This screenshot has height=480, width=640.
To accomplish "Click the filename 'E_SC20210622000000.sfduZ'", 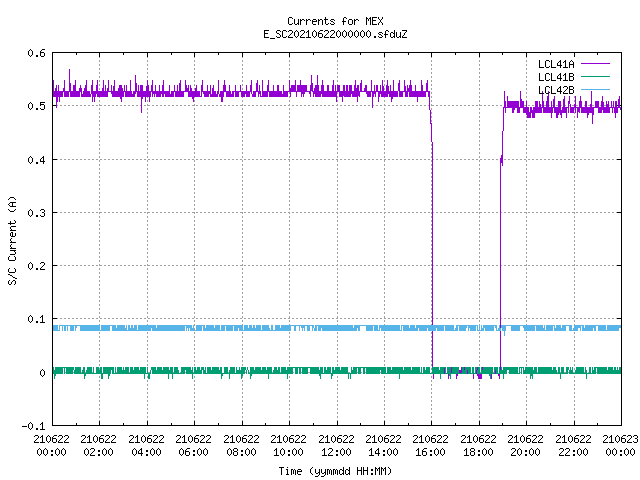I will point(335,34).
